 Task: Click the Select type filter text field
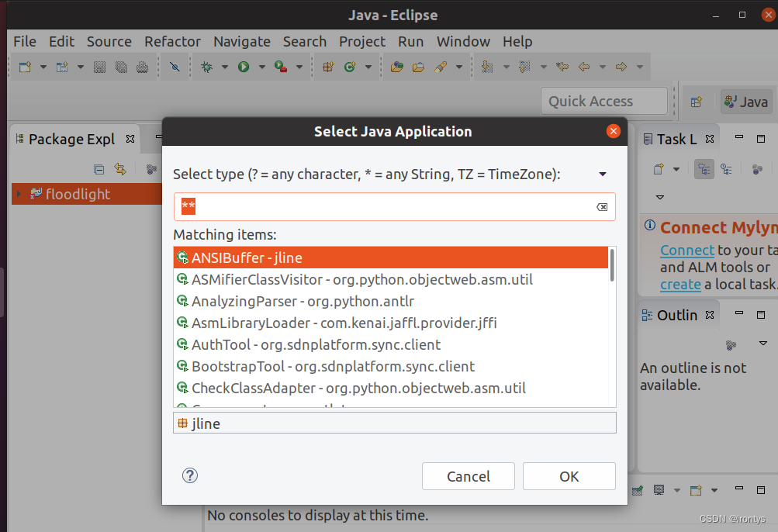(395, 206)
